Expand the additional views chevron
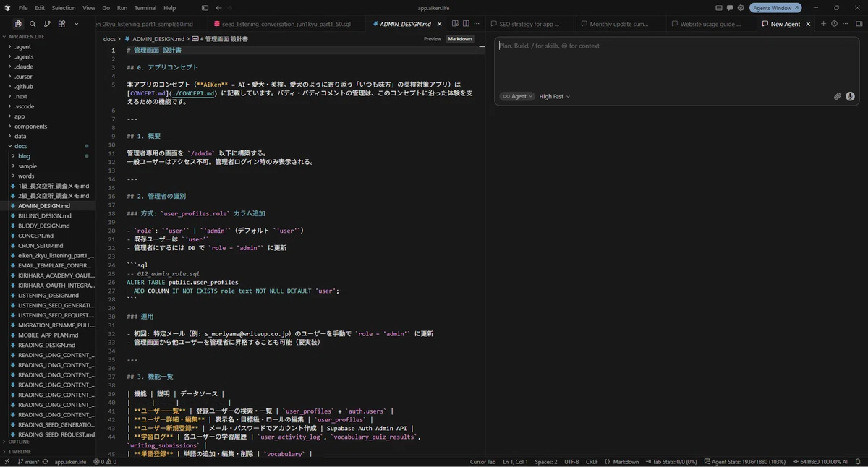 click(76, 24)
